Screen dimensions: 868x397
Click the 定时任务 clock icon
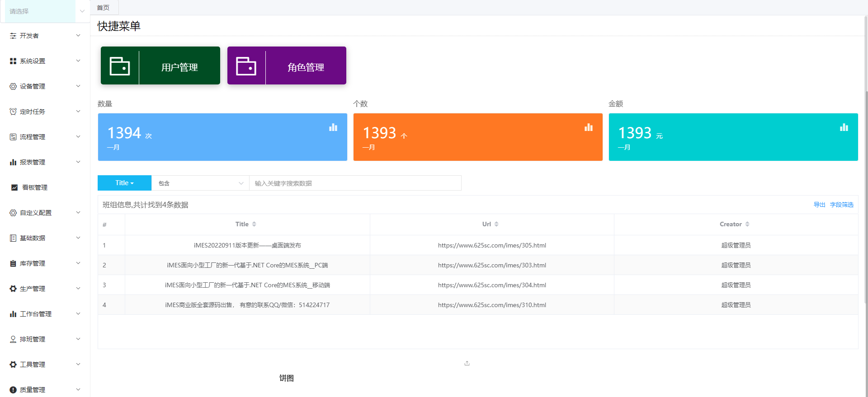pos(13,112)
